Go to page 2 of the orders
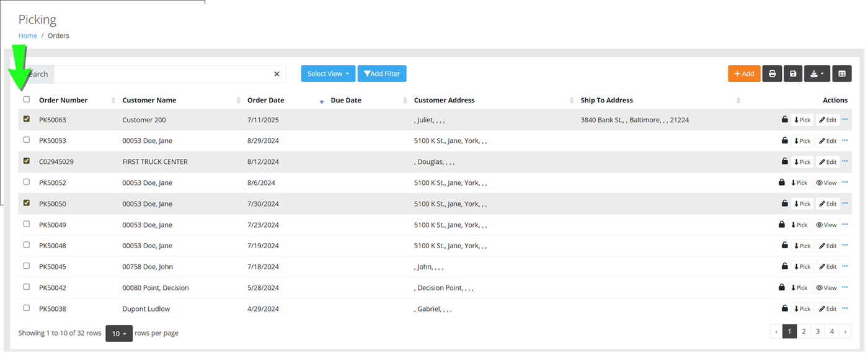The height and width of the screenshot is (355, 868). [804, 331]
